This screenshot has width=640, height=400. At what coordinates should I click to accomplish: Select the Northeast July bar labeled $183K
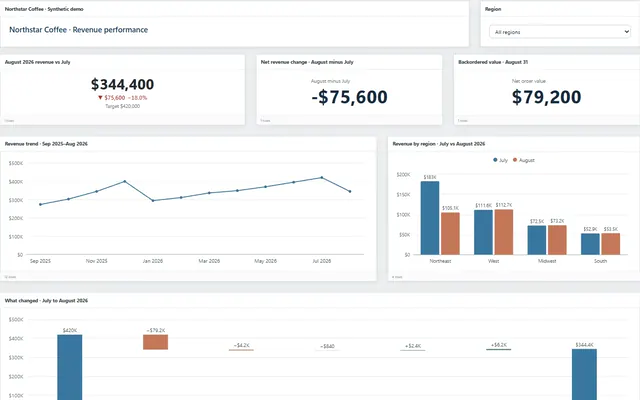click(430, 218)
